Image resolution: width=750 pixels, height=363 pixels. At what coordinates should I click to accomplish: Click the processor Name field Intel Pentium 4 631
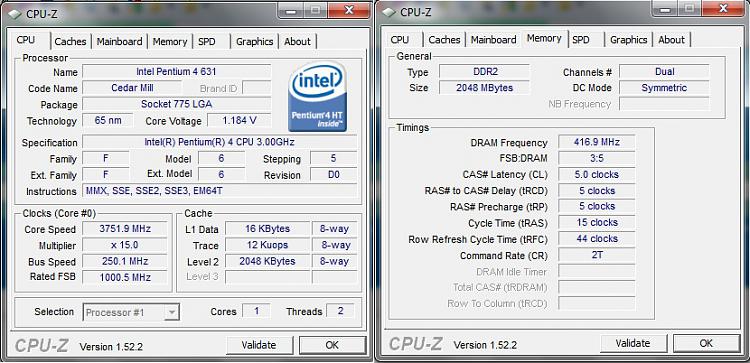point(176,72)
